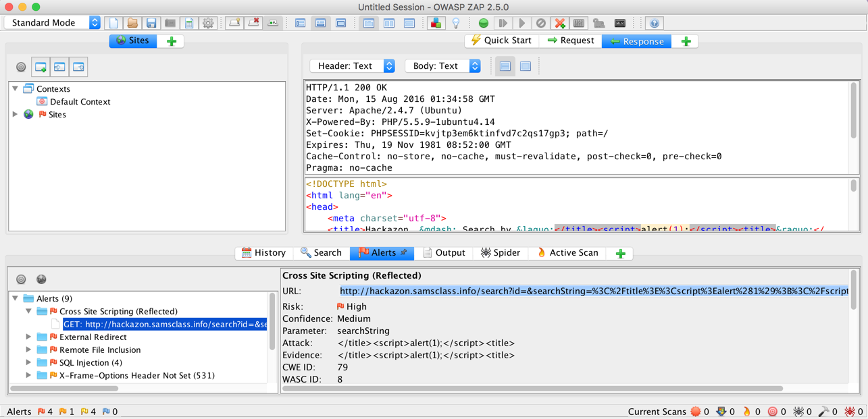
Task: Click the New Session toolbar icon
Action: [113, 23]
